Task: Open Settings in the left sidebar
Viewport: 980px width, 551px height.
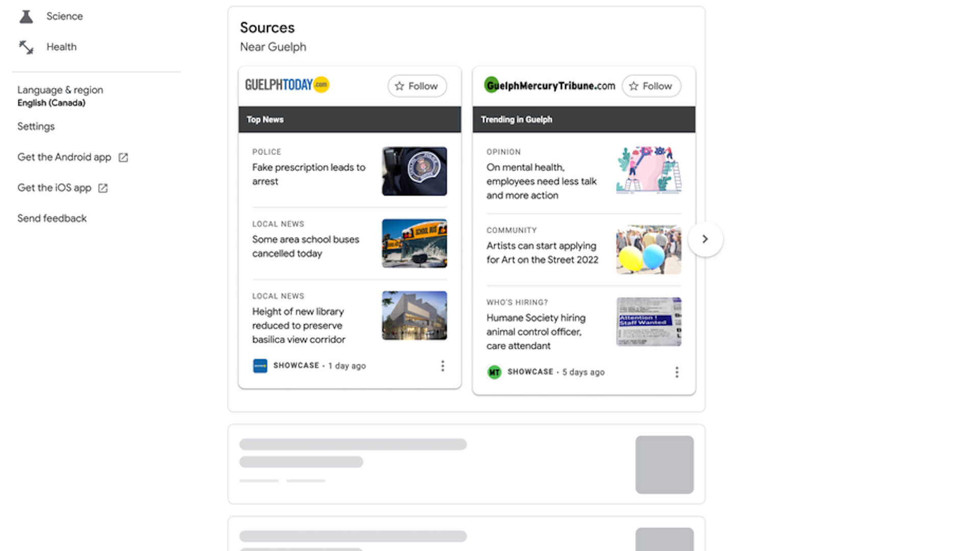Action: [36, 126]
